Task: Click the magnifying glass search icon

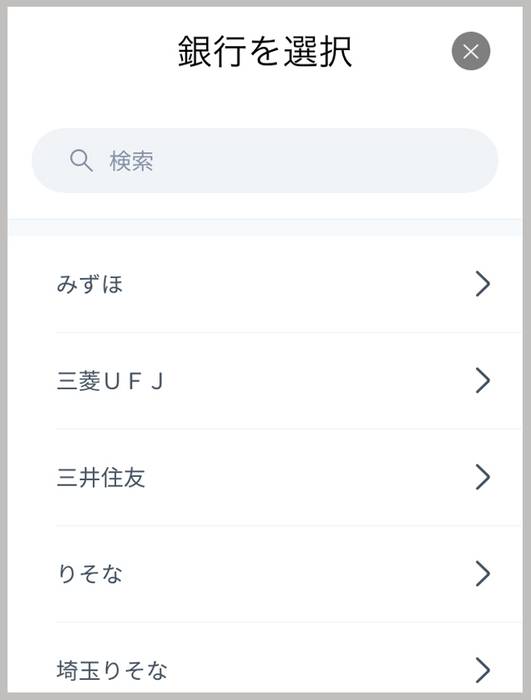Action: pos(81,161)
